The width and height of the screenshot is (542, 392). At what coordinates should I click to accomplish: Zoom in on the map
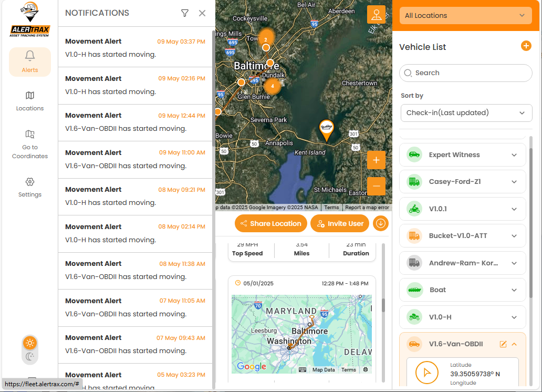(376, 160)
